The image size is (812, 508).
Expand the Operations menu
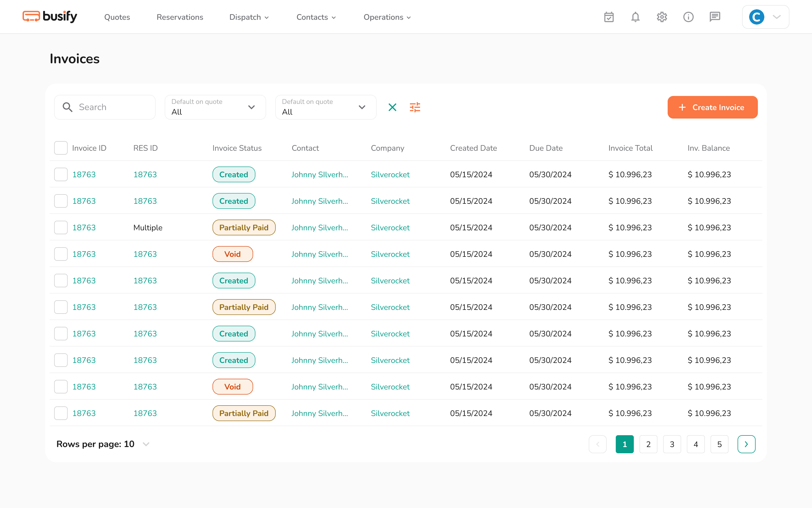[x=387, y=17]
